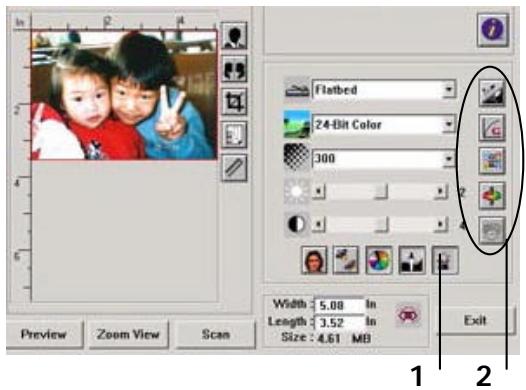
Task: Click the color wheel adjustment icon
Action: 379,260
